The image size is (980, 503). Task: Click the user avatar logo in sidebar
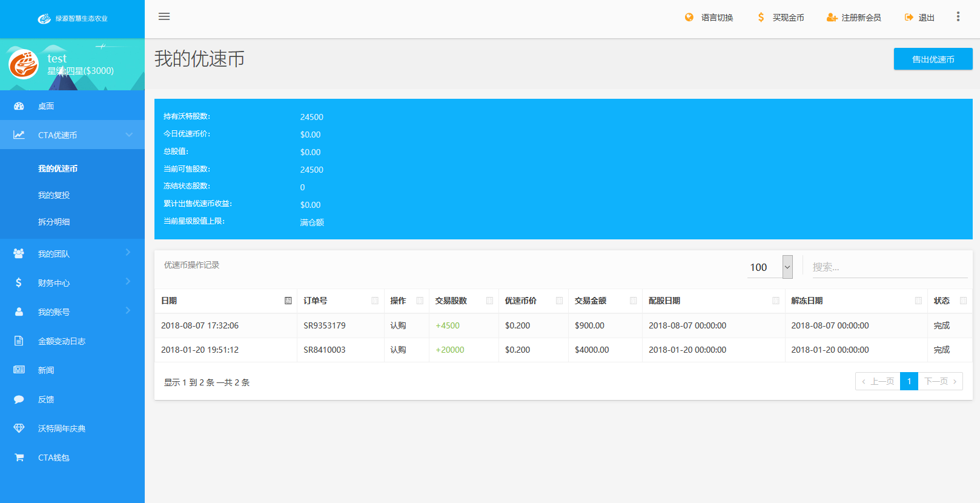tap(24, 64)
